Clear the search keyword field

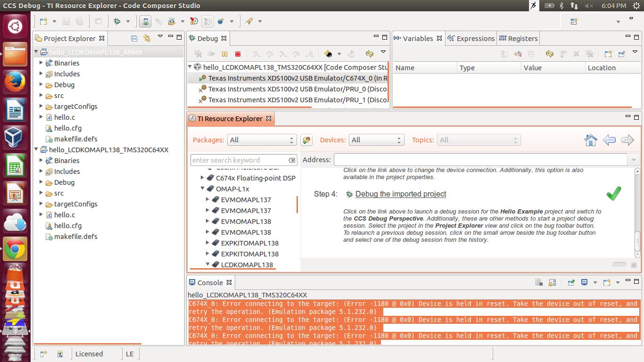pos(292,160)
